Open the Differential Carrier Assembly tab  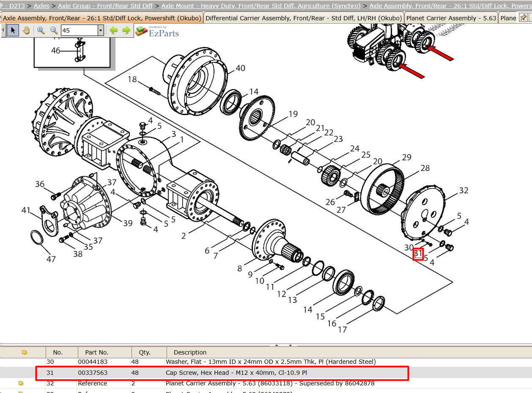[304, 18]
